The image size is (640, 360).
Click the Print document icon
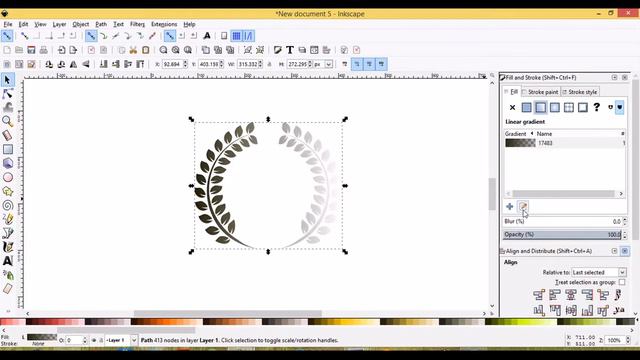click(x=43, y=50)
